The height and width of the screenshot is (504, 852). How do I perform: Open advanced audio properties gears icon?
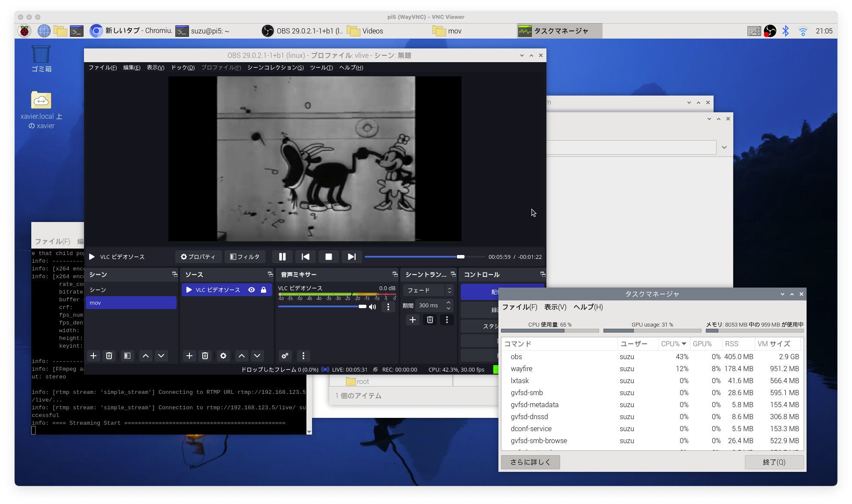pyautogui.click(x=285, y=356)
